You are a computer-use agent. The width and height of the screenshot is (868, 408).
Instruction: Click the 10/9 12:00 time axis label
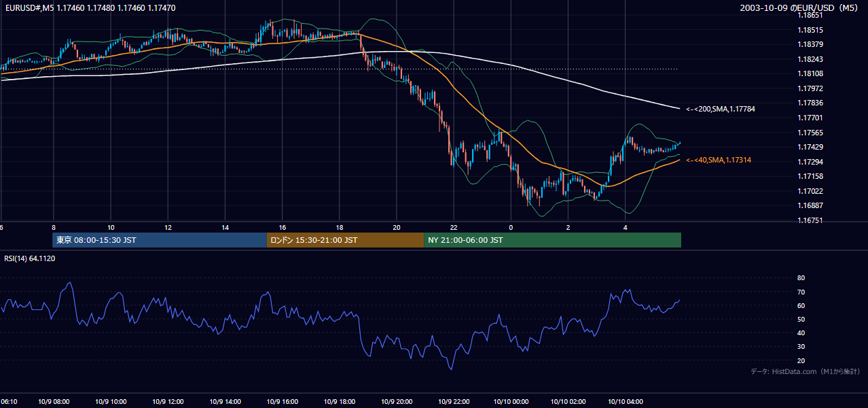(168, 401)
